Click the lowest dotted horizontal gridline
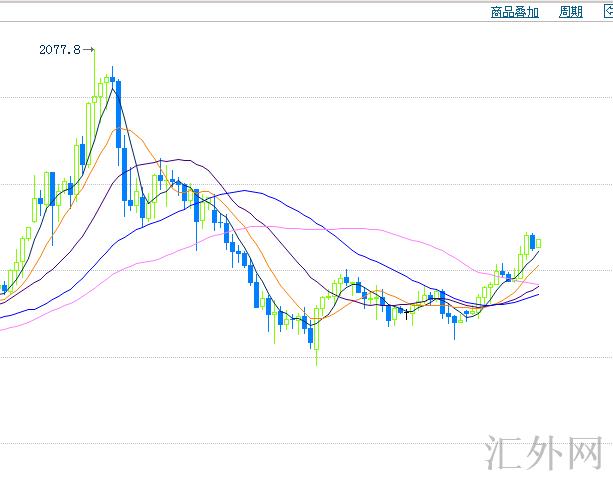Image resolution: width=613 pixels, height=483 pixels. tap(300, 443)
